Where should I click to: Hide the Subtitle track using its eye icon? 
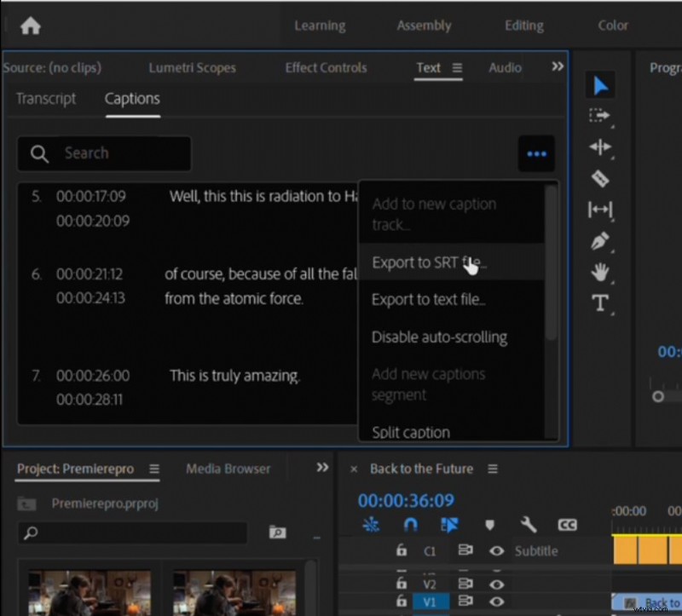[x=497, y=551]
